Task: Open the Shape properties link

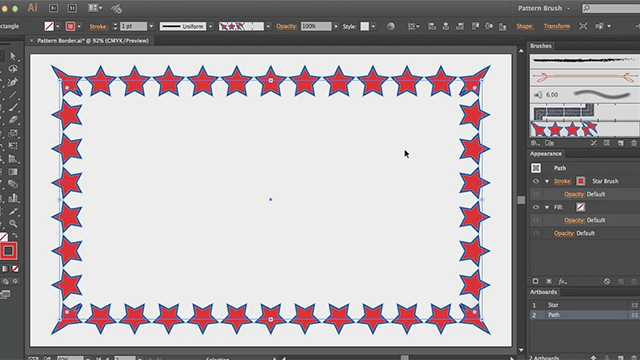Action: (x=524, y=27)
